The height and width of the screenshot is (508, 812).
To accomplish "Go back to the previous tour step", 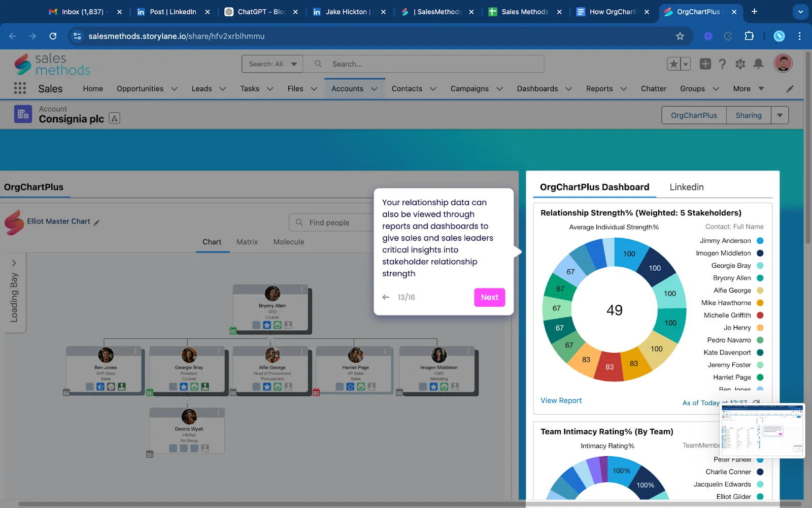I will 386,297.
